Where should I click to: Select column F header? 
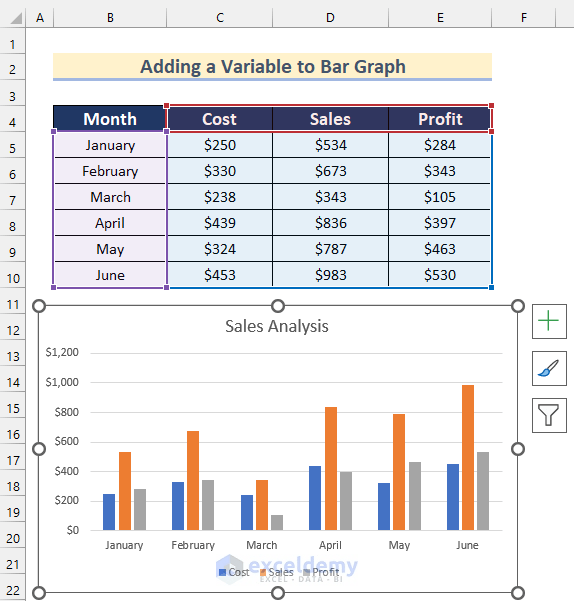point(523,18)
